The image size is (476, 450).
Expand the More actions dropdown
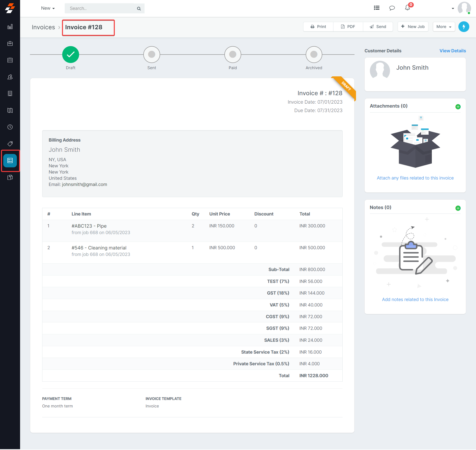[x=444, y=27]
